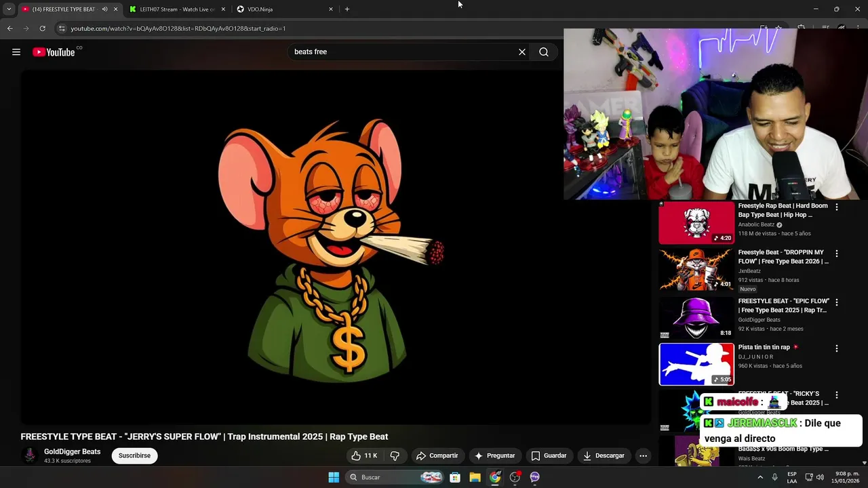
Task: Click the site information icon in address bar
Action: point(62,28)
